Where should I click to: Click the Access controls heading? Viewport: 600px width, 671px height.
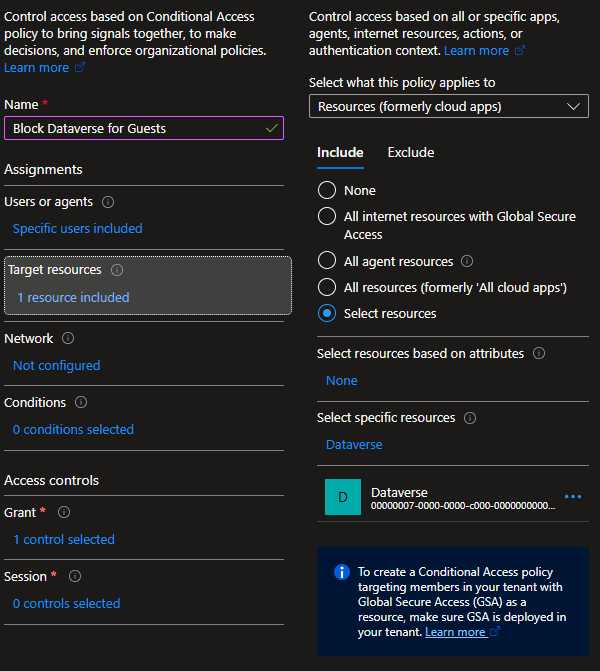[51, 481]
